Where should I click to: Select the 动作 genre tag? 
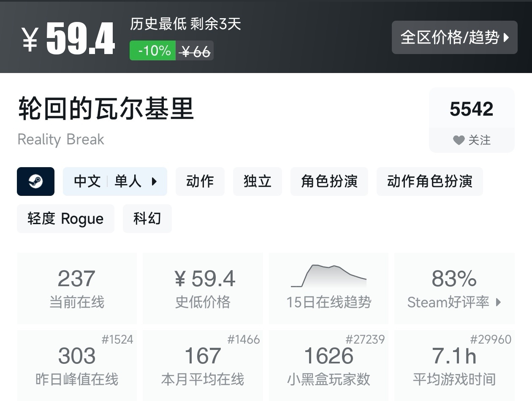tap(200, 182)
